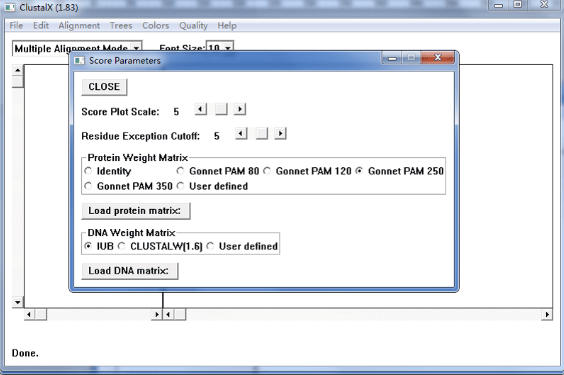The image size is (564, 375).
Task: Click right arrow of names pane horizontal scrollbar
Action: click(156, 315)
